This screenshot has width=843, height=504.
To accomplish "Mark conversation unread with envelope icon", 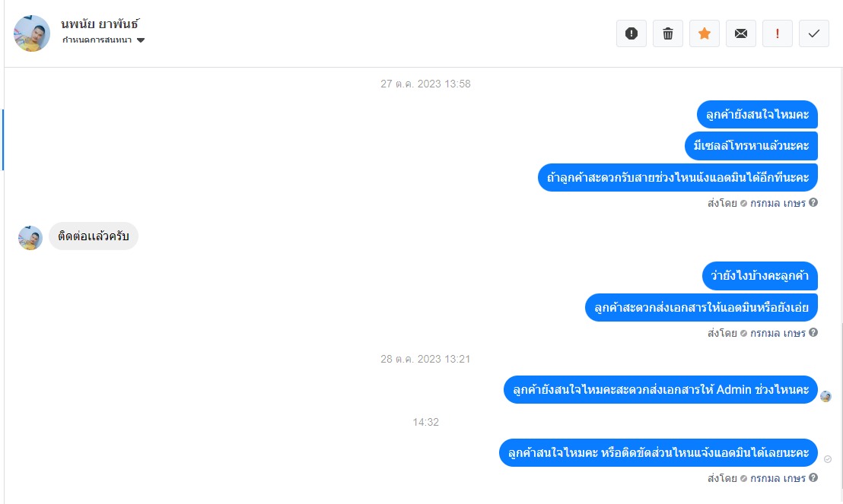I will point(741,33).
